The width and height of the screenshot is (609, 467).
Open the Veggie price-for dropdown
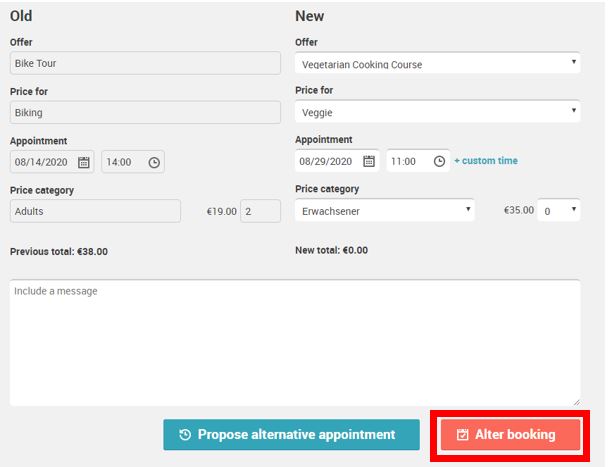point(437,112)
